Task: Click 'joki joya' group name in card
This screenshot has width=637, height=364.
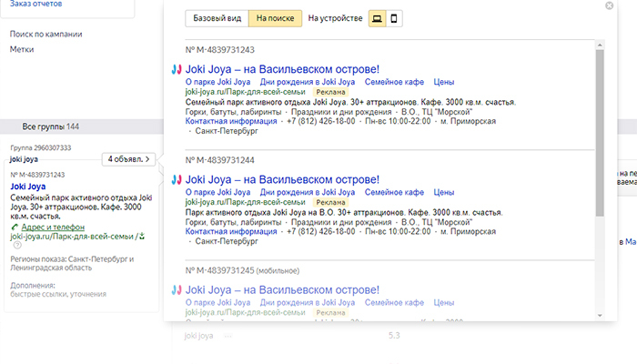Action: pyautogui.click(x=24, y=159)
